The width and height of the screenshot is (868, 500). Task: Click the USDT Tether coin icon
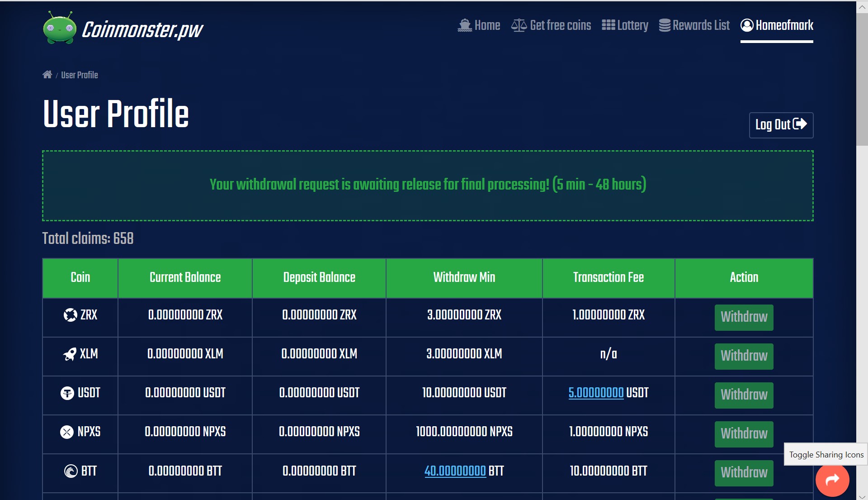pos(68,393)
